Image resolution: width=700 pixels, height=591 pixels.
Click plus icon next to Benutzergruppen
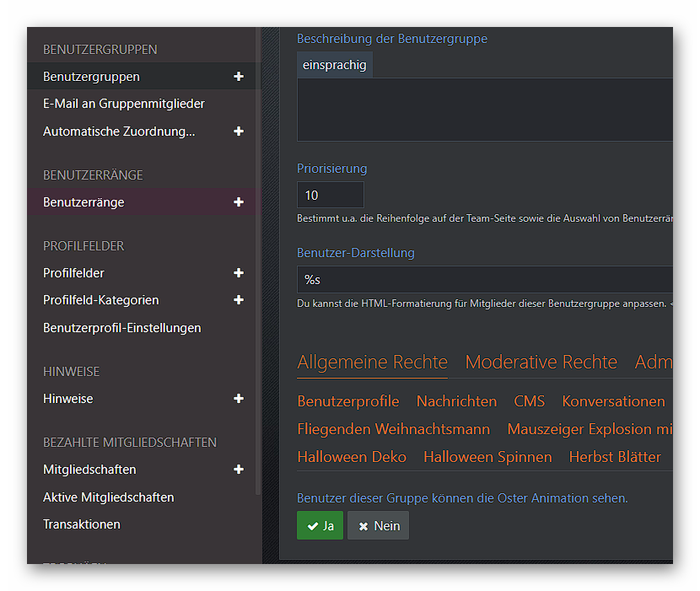coord(239,77)
